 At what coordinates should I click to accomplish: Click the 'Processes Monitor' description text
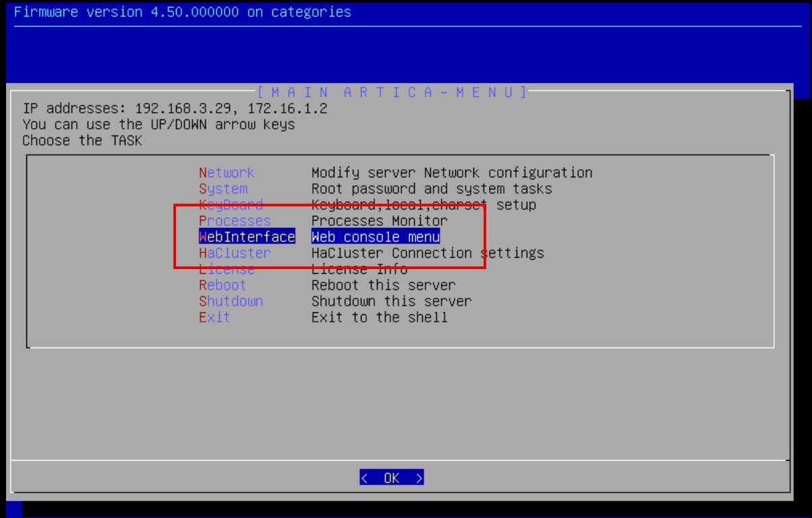pos(379,221)
